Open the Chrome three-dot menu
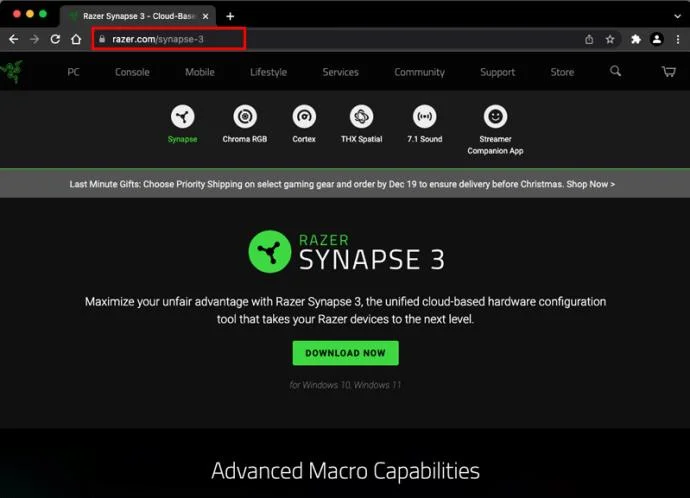 (x=678, y=40)
